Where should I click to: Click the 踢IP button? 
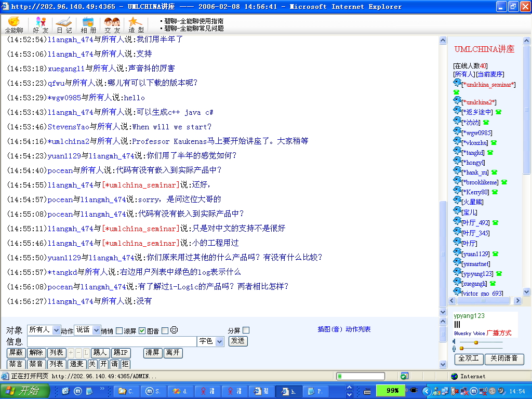(x=121, y=353)
